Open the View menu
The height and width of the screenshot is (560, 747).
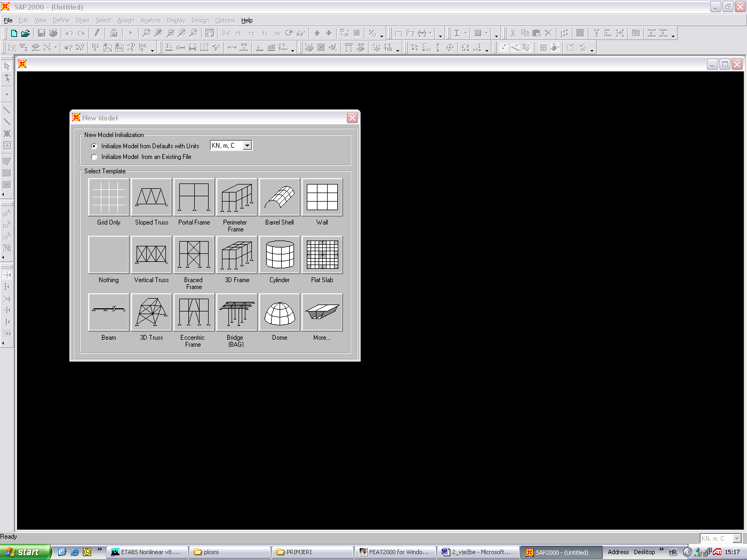41,20
